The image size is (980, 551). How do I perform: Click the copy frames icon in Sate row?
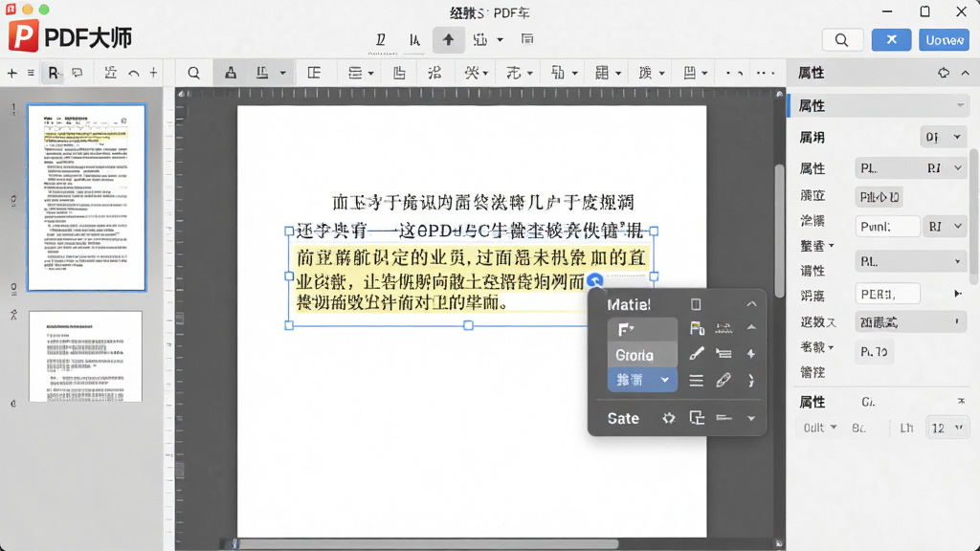click(697, 418)
